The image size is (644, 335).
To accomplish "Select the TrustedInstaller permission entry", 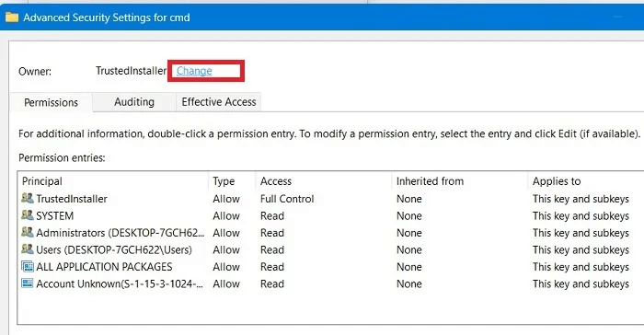I will click(330, 199).
